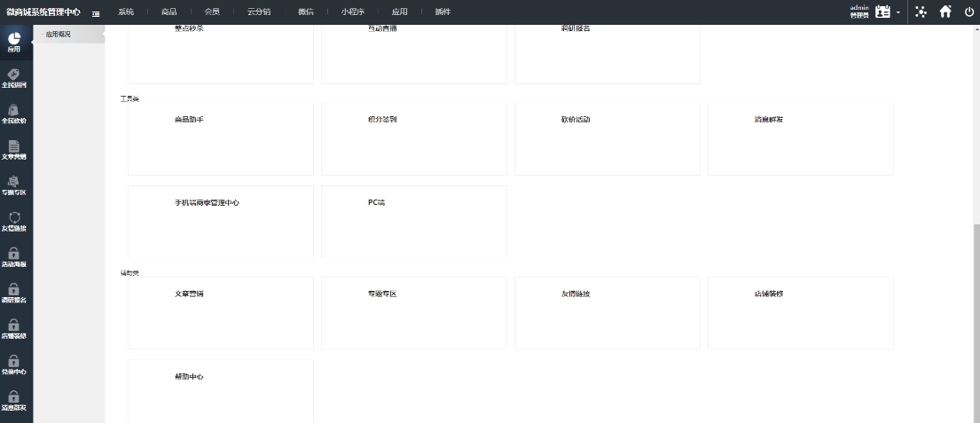Image resolution: width=980 pixels, height=423 pixels.
Task: Click the power logout icon
Action: pos(968,12)
